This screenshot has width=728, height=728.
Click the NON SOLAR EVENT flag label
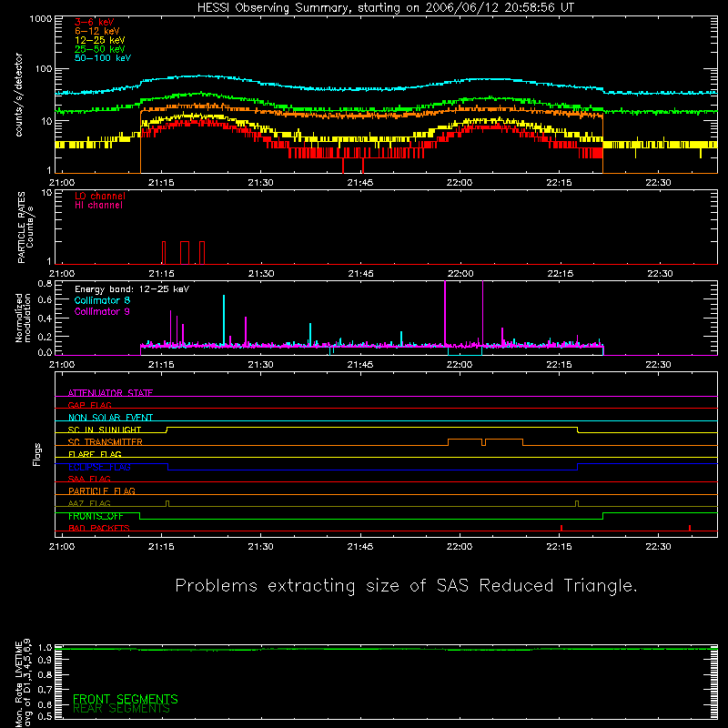110,418
